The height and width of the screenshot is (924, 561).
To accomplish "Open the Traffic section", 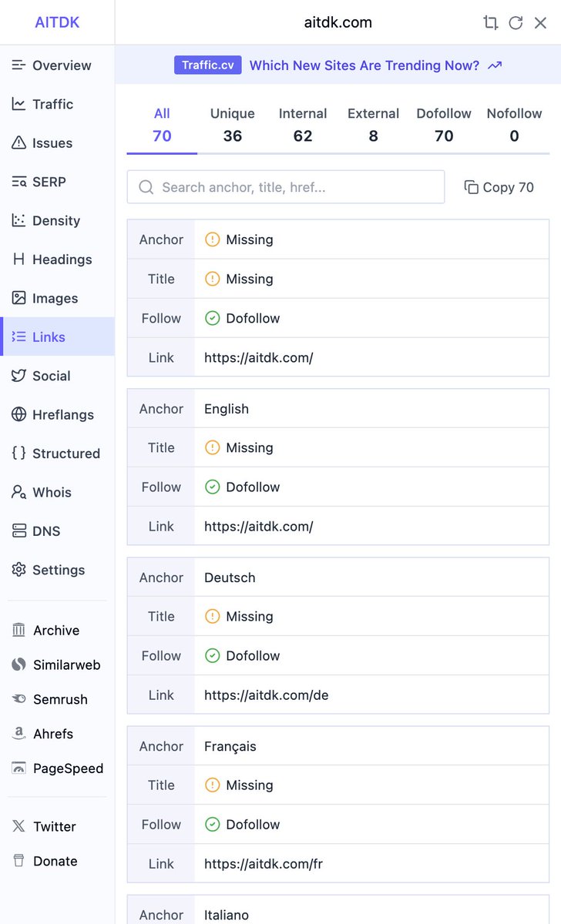I will 57,104.
